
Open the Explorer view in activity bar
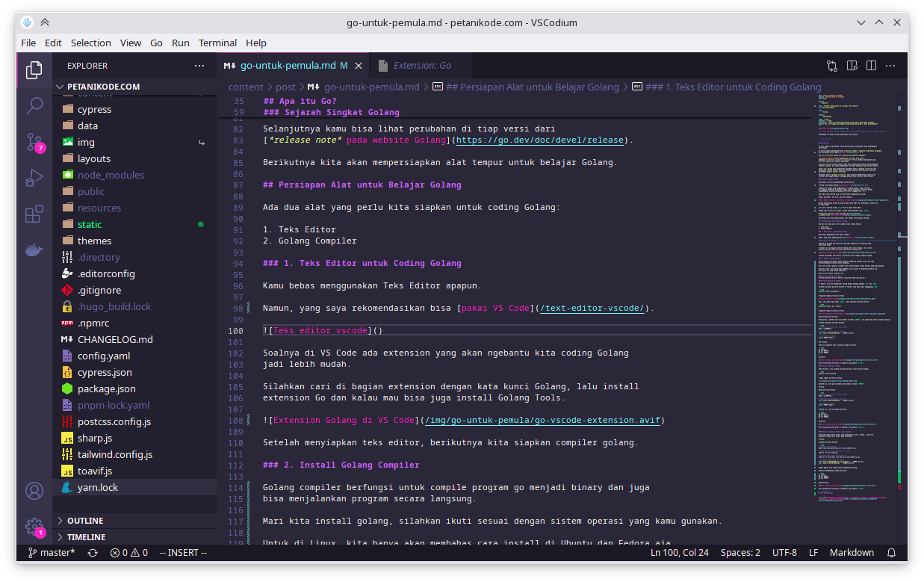34,70
